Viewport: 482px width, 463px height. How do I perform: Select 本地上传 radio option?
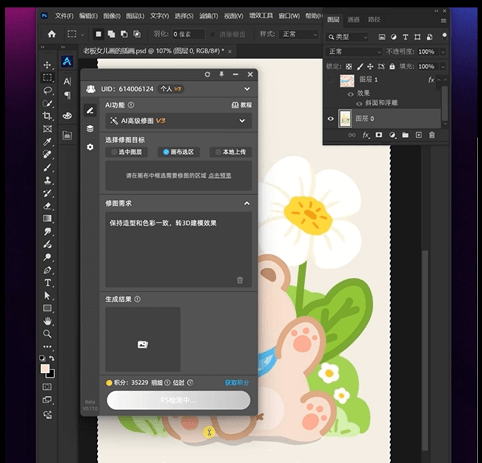(230, 152)
